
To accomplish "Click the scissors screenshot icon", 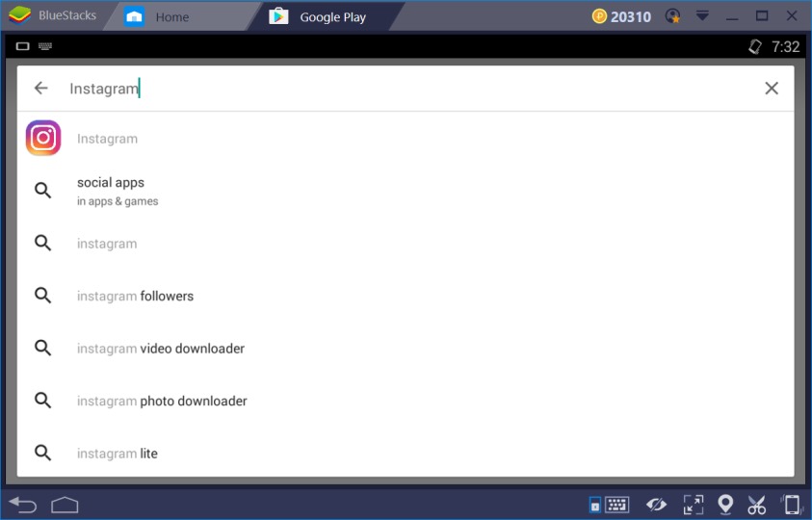I will pos(756,505).
